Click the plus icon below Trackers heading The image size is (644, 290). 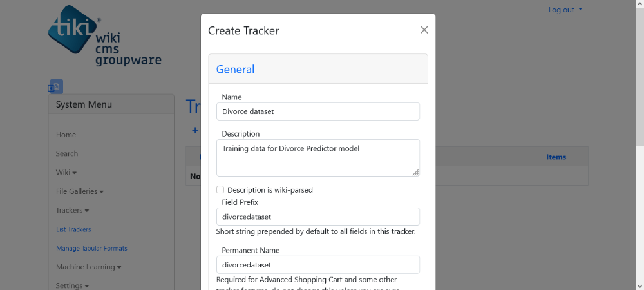click(195, 130)
